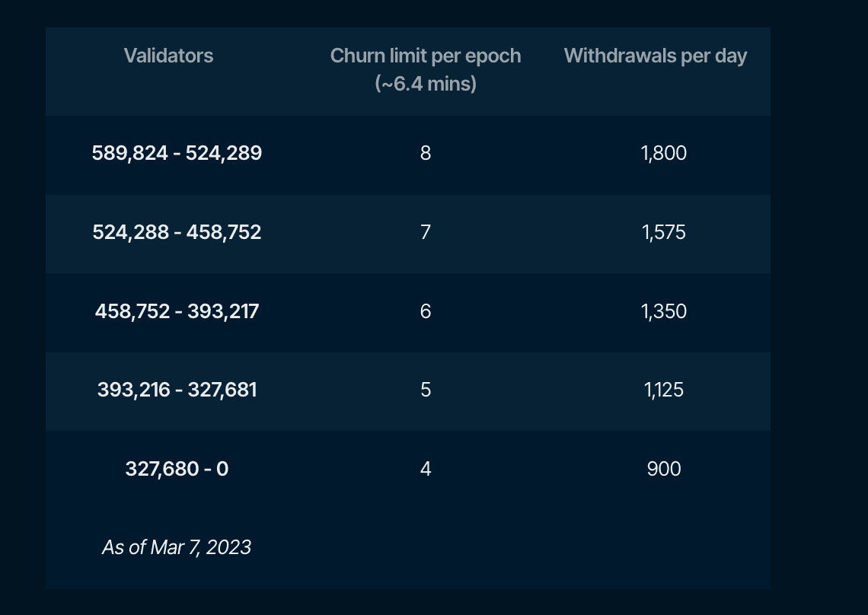Select the 1,350 withdrawals per day cell

[x=664, y=311]
